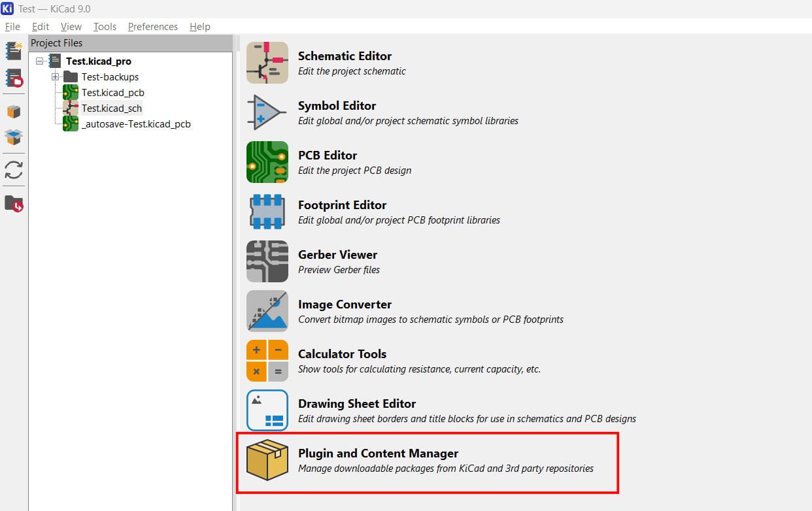Select Test.kicad_pcb file name
The height and width of the screenshot is (511, 812).
pyautogui.click(x=112, y=92)
